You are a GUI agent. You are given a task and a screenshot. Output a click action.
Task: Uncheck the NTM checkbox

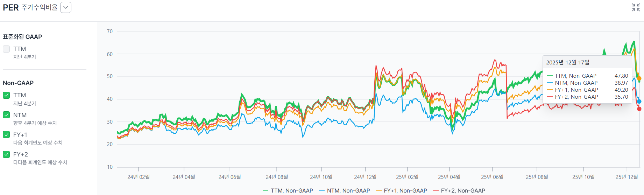[6, 115]
